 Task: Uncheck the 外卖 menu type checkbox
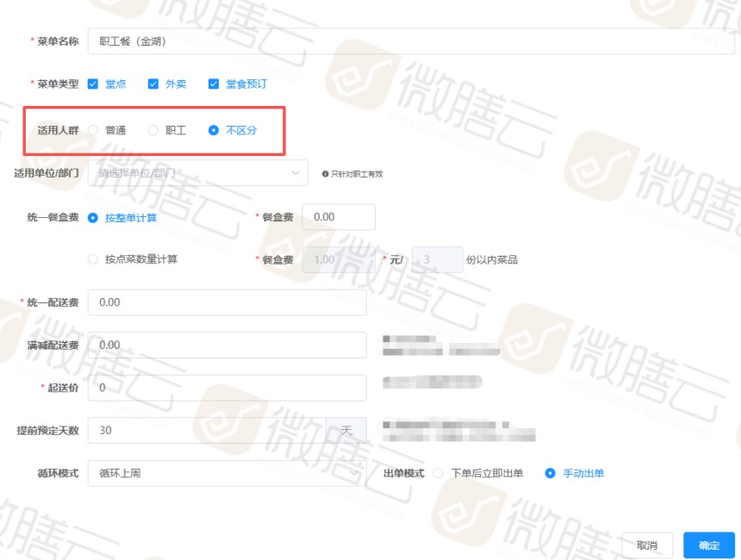point(153,84)
